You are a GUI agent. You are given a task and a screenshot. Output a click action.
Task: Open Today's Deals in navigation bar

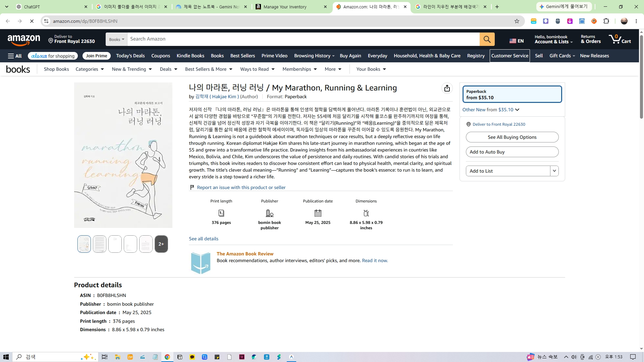click(x=130, y=56)
